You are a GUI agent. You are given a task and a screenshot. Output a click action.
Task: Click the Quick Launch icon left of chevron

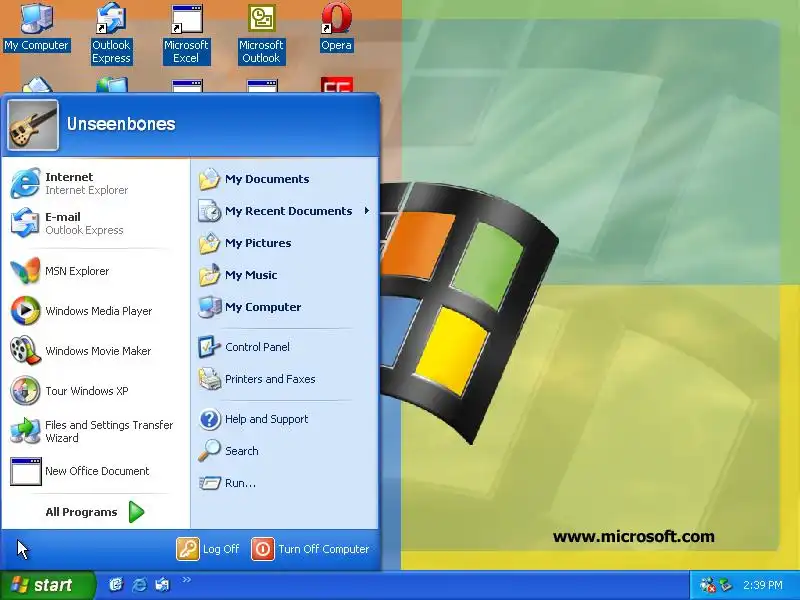pyautogui.click(x=162, y=585)
